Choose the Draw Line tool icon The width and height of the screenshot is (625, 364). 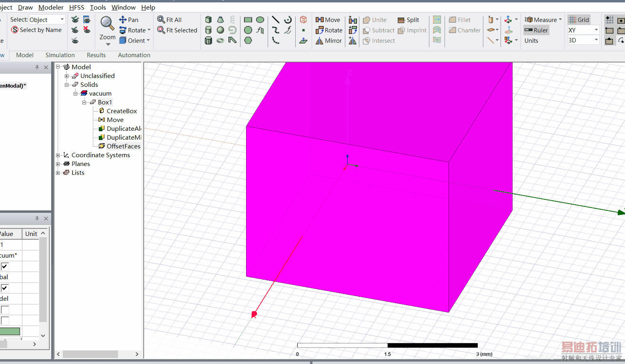(276, 20)
